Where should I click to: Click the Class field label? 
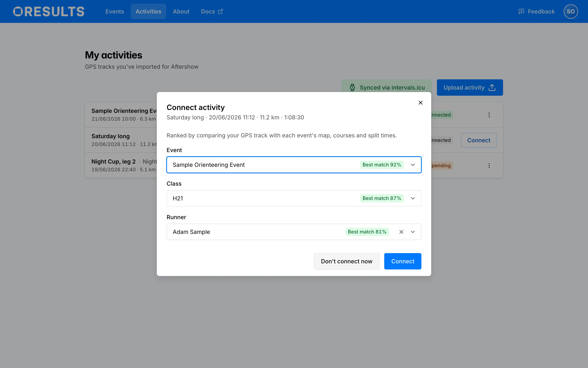point(174,184)
